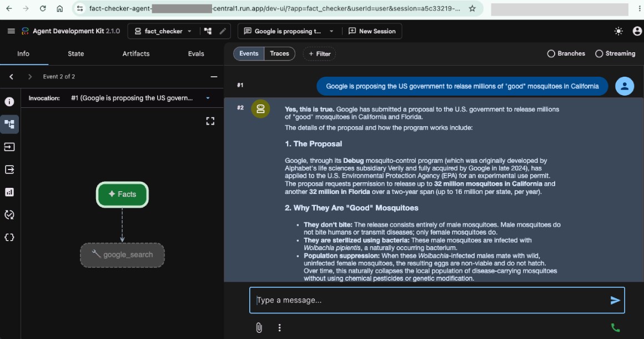Select the google_search tool node
The height and width of the screenshot is (339, 644).
[122, 255]
